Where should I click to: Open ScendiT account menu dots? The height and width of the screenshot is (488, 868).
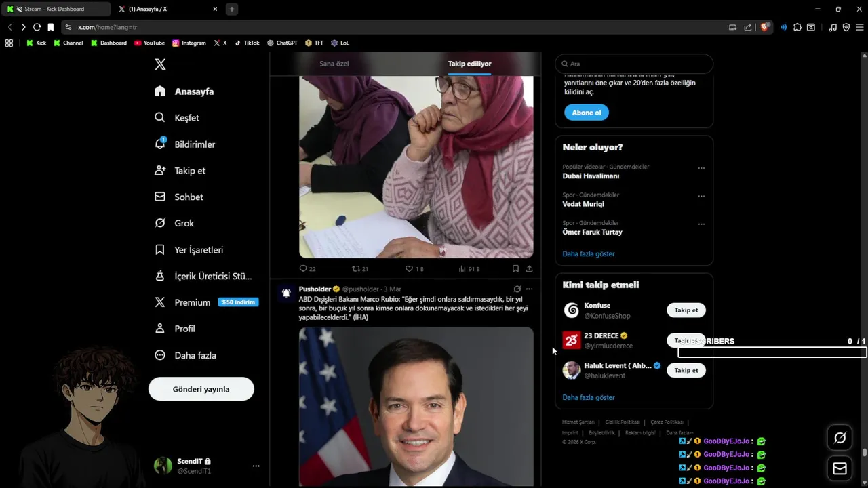256,466
